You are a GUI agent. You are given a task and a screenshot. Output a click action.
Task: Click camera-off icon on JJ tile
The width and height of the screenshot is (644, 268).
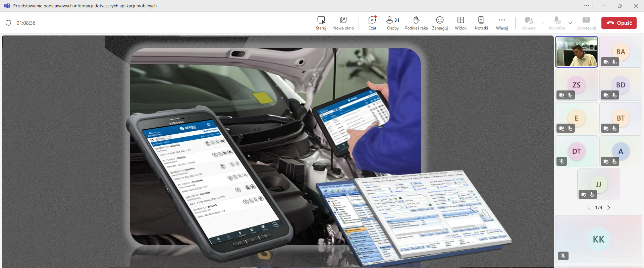coord(584,195)
